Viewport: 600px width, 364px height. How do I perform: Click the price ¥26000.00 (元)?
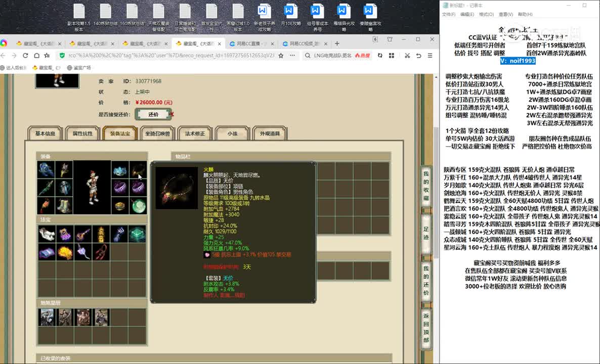click(154, 103)
